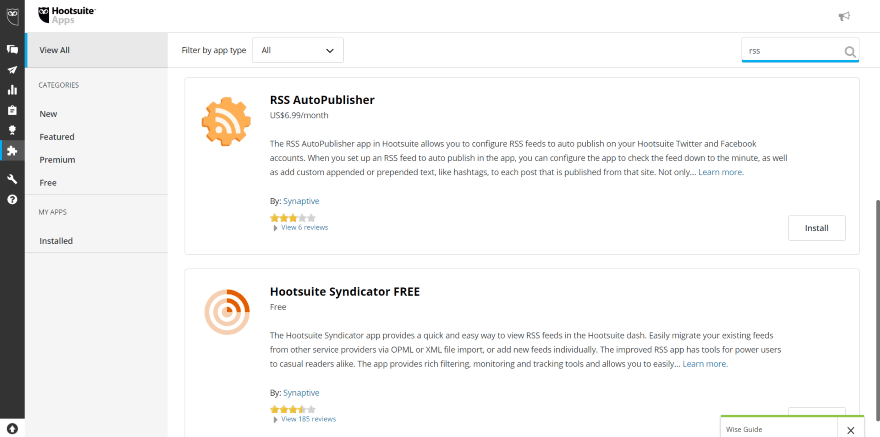Select the App Directory puzzle icon

[x=12, y=150]
